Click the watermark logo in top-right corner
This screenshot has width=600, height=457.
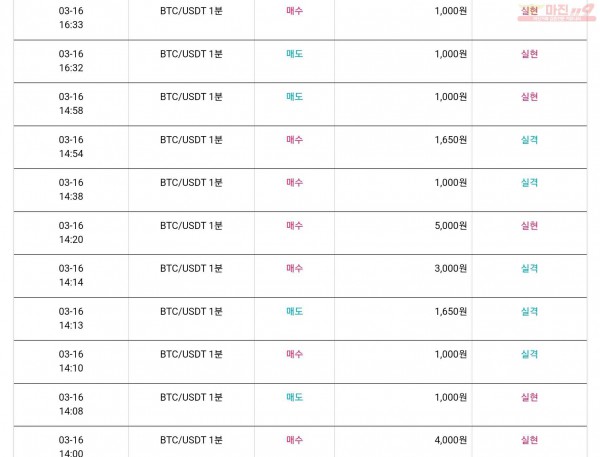[556, 12]
